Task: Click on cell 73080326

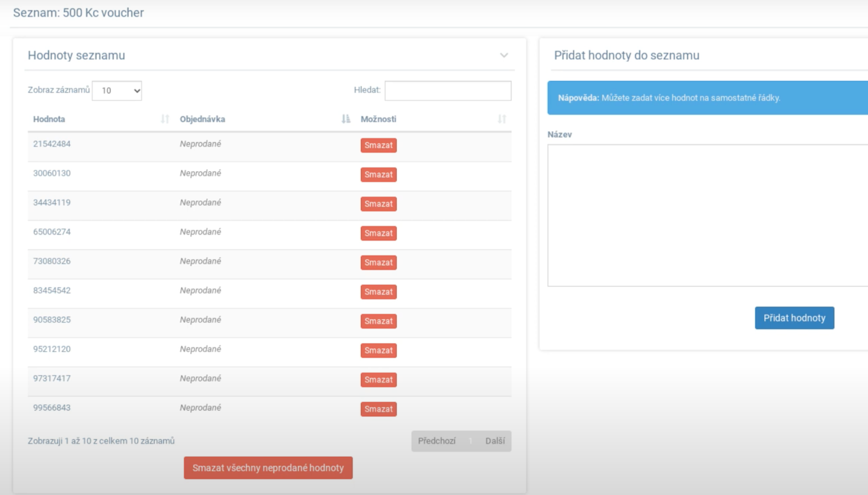Action: pyautogui.click(x=52, y=261)
